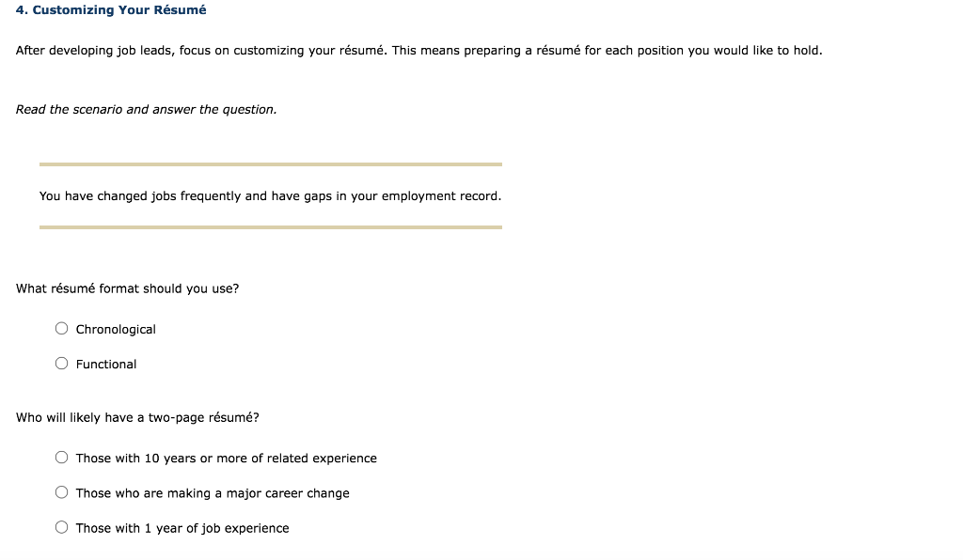The width and height of the screenshot is (963, 560).
Task: Click the Functional answer label text
Action: coord(106,364)
